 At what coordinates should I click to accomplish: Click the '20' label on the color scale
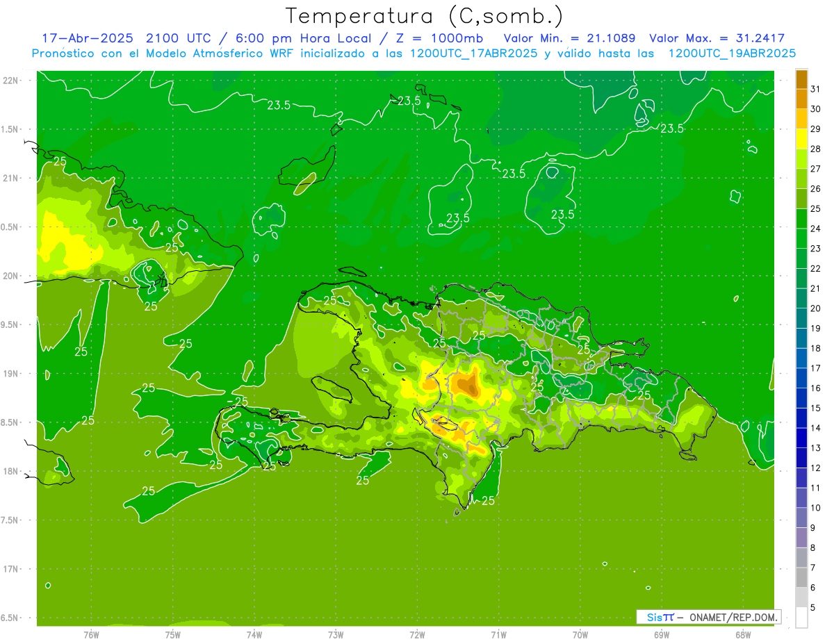point(815,308)
